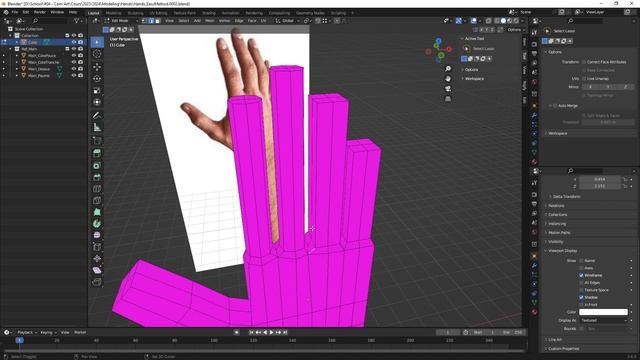Open the timeline Playback menu
Image resolution: width=640 pixels, height=360 pixels.
coord(27,332)
